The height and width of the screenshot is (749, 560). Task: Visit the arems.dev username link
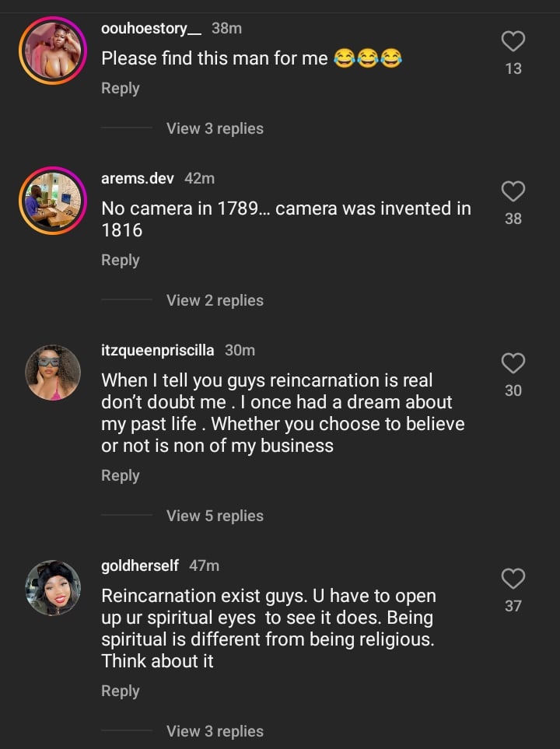(138, 178)
